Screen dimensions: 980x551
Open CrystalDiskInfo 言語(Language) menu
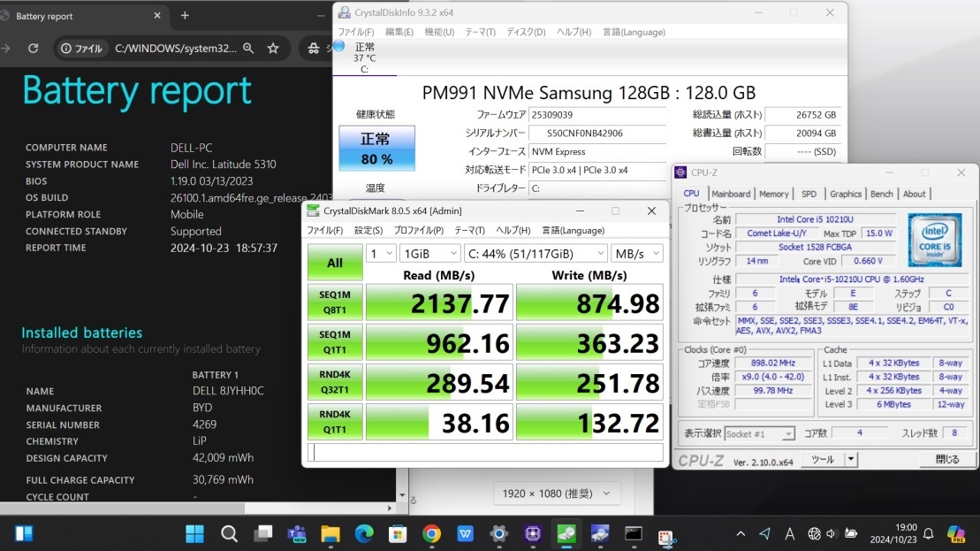pos(634,32)
